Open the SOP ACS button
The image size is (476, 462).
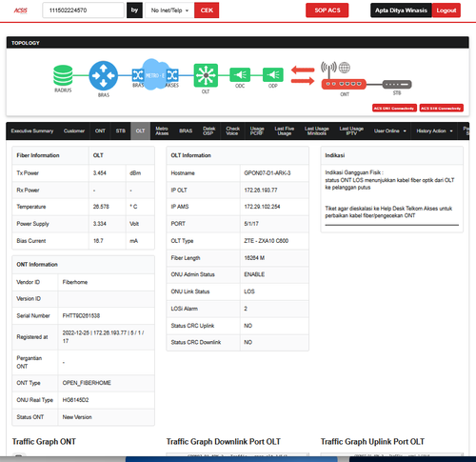(327, 10)
